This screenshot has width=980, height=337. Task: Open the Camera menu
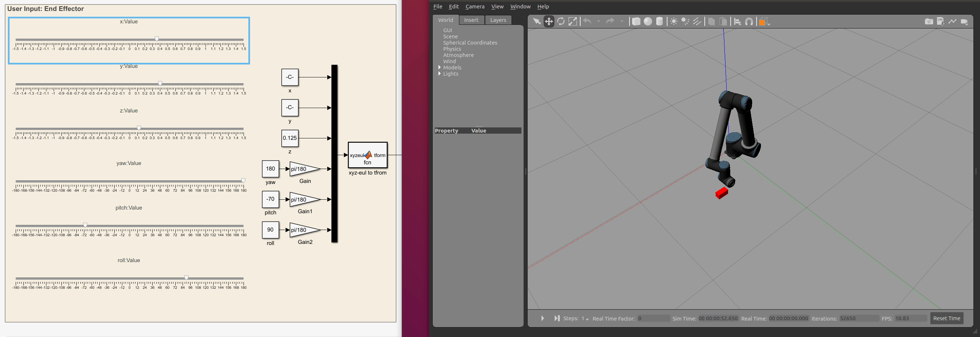[x=475, y=7]
